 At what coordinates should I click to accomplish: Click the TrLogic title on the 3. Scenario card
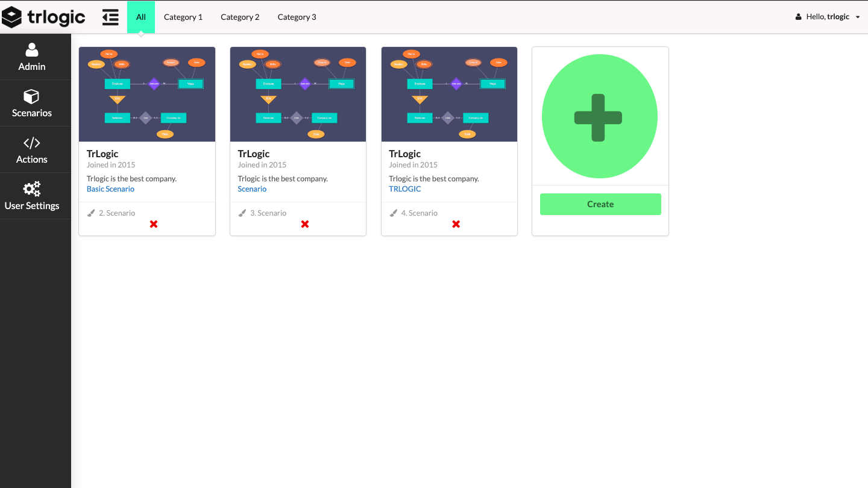(x=254, y=154)
